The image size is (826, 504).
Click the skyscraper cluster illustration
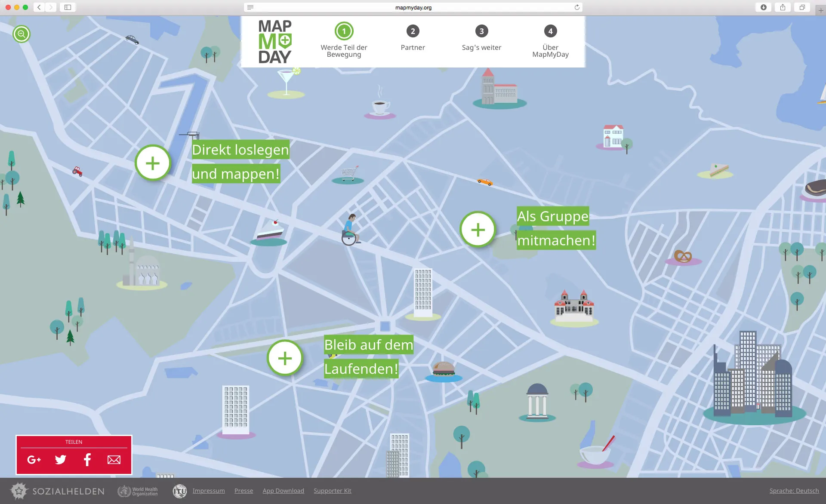[754, 378]
